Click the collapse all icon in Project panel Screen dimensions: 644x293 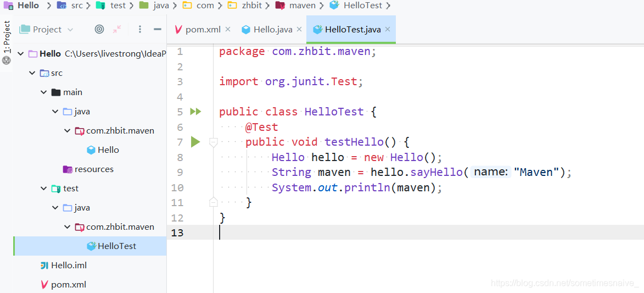[x=117, y=29]
